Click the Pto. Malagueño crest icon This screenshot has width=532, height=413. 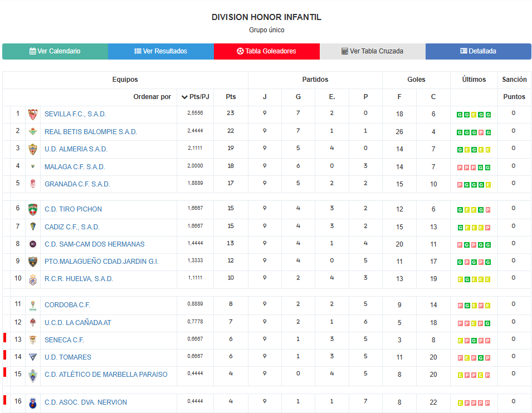[33, 262]
